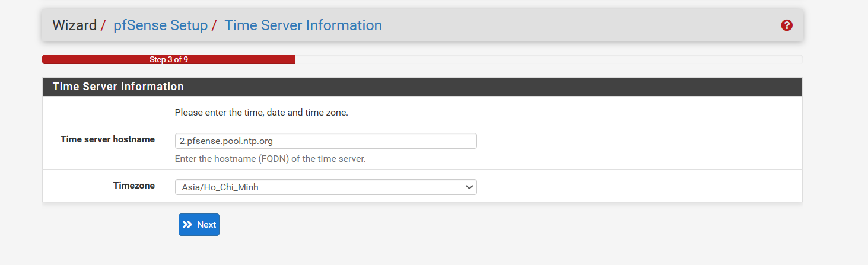Click the slash separator after pfSense Setup
The height and width of the screenshot is (265, 868).
(214, 25)
